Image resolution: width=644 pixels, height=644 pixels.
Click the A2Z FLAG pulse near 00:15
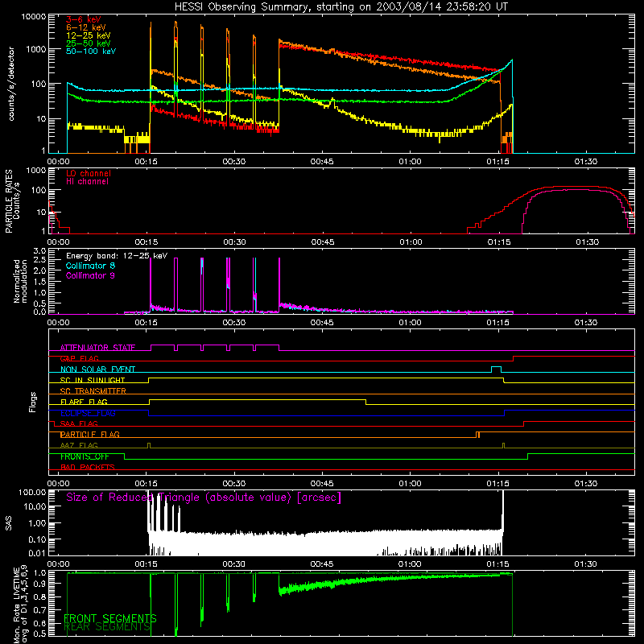click(149, 446)
